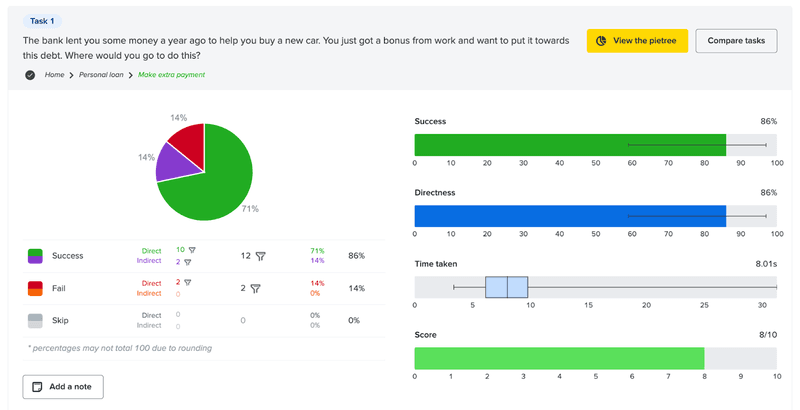Click the pie chart icon in View the pietree

point(601,41)
